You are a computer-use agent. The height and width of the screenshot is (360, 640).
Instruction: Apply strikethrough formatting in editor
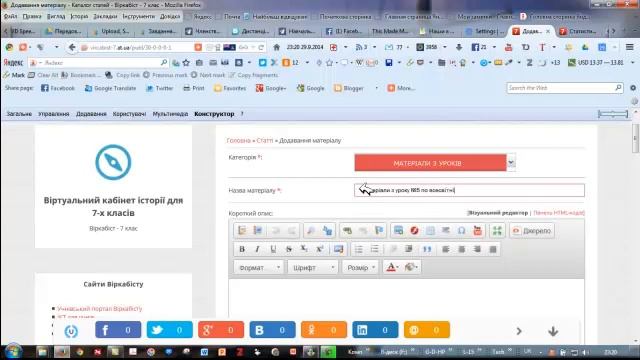(x=289, y=249)
